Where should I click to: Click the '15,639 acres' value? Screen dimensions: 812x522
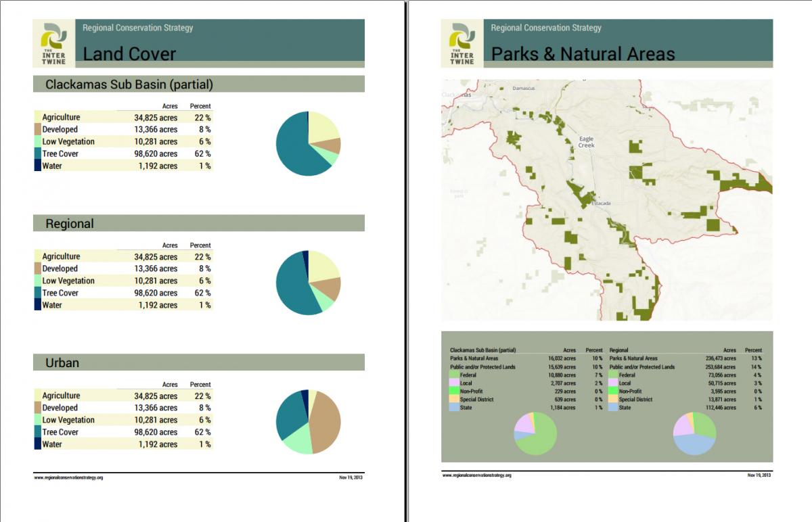click(x=562, y=366)
